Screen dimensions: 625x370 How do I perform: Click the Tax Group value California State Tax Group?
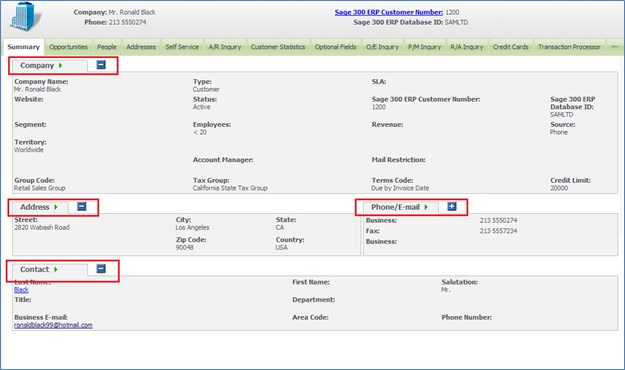pos(230,188)
